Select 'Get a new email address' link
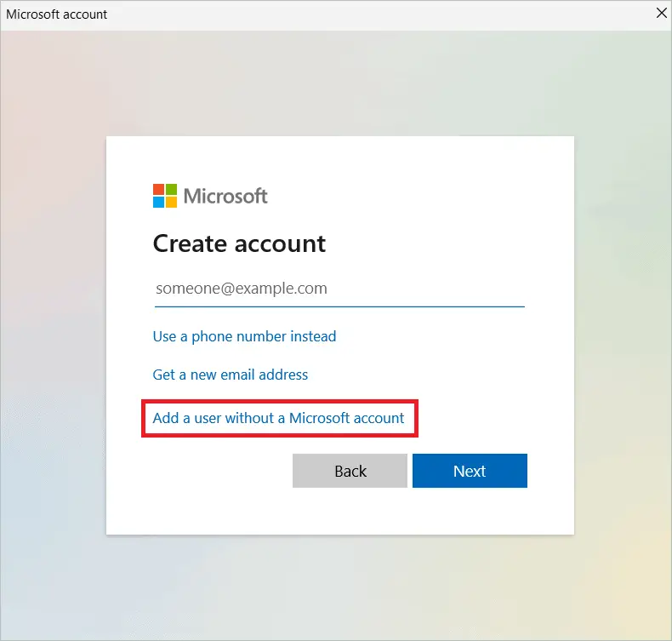The width and height of the screenshot is (672, 641). (x=231, y=375)
